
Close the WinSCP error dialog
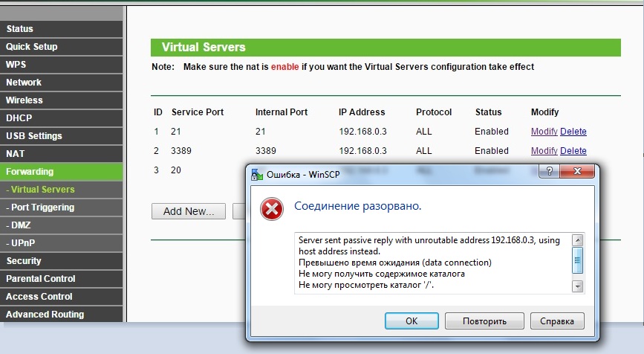[577, 171]
